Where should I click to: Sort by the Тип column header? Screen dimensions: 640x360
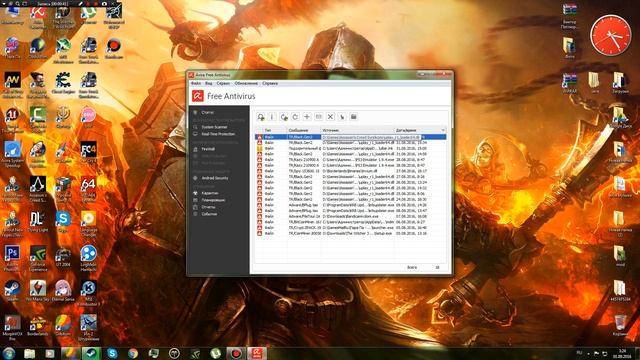click(275, 130)
